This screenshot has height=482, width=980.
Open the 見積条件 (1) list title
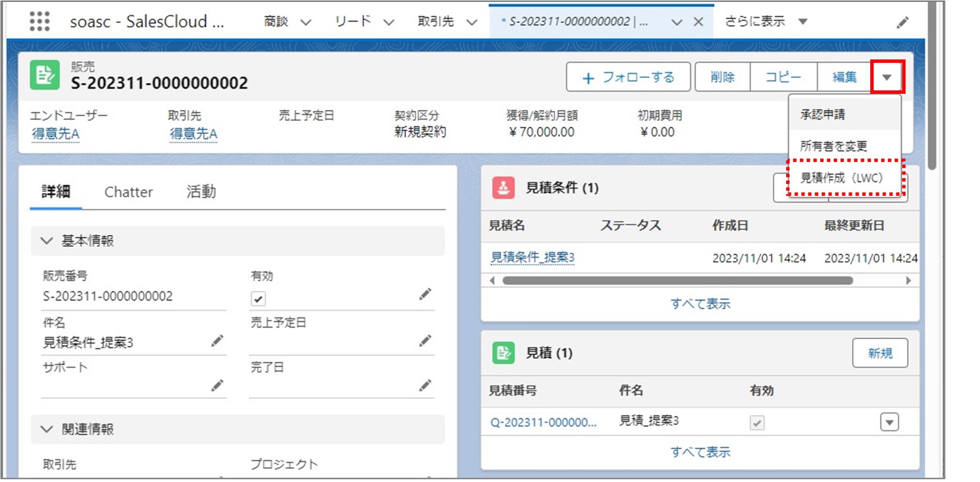point(562,188)
